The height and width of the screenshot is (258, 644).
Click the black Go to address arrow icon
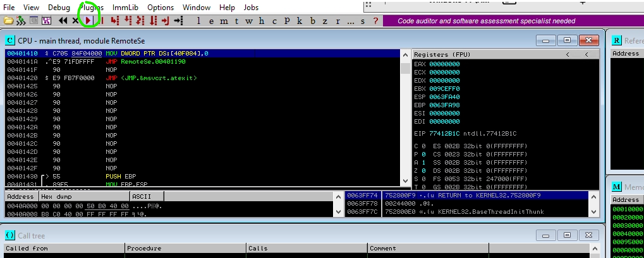(178, 21)
